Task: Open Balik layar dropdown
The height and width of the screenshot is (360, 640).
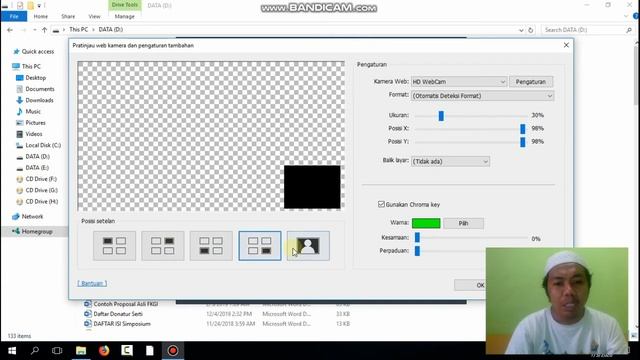Action: point(450,161)
